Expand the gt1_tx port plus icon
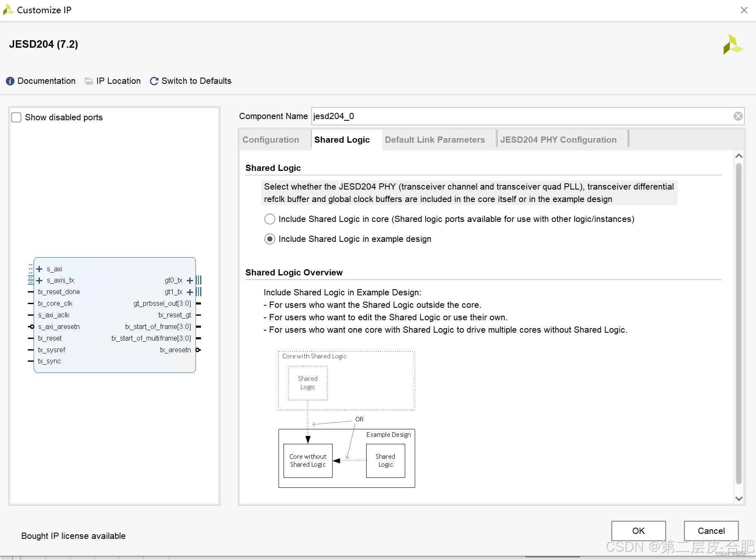 click(x=190, y=292)
